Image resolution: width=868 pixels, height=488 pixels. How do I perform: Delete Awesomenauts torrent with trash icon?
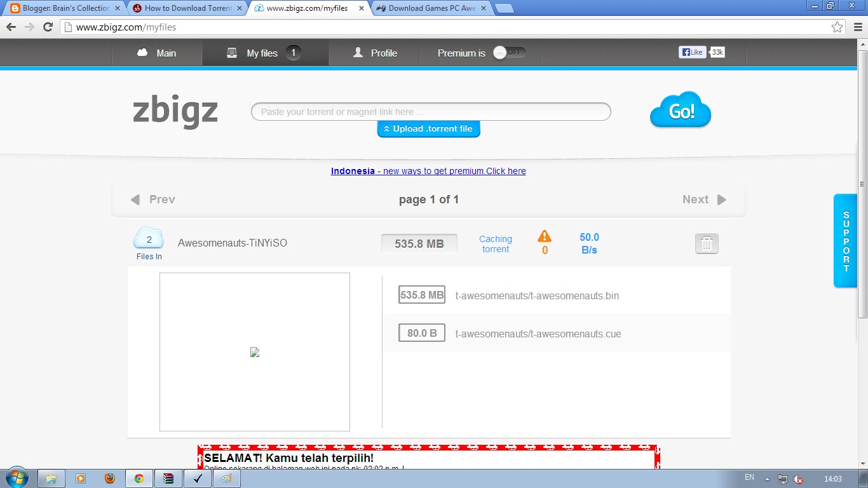point(707,243)
